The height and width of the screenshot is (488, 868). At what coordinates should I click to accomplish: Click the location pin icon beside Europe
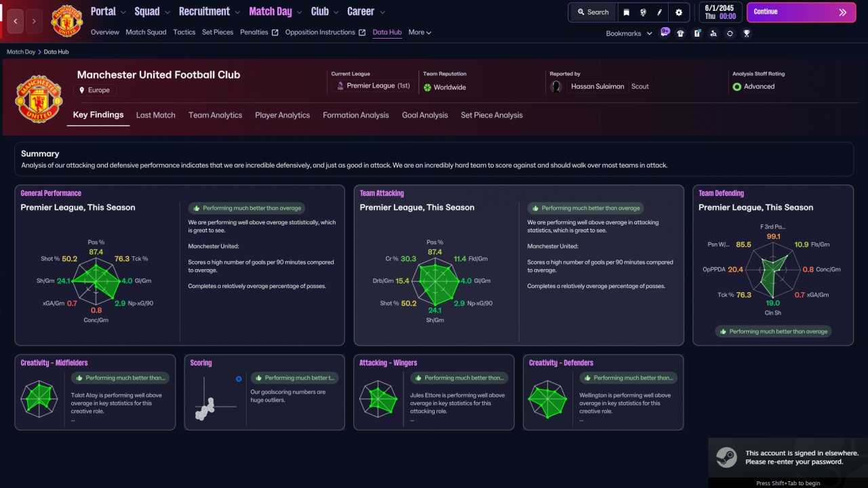click(x=82, y=90)
